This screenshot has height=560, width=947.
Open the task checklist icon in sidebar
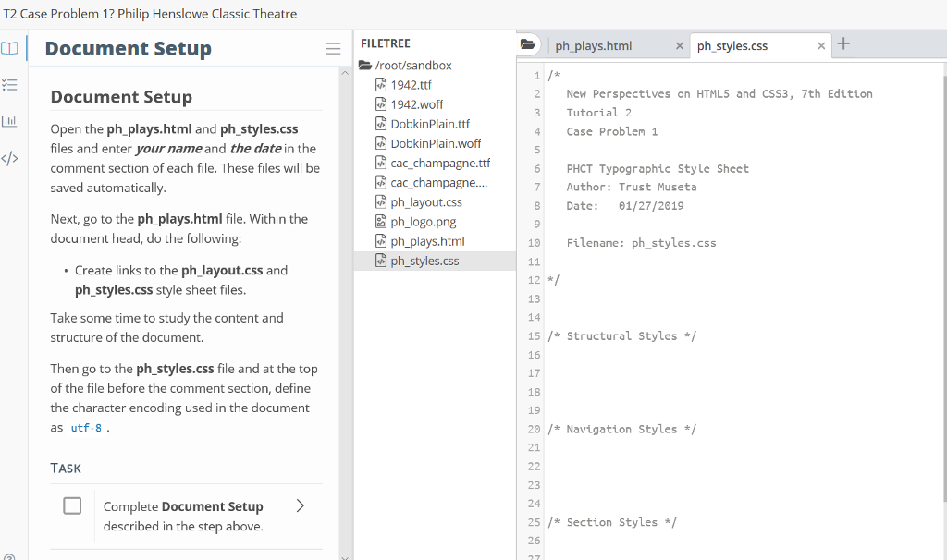(9, 84)
